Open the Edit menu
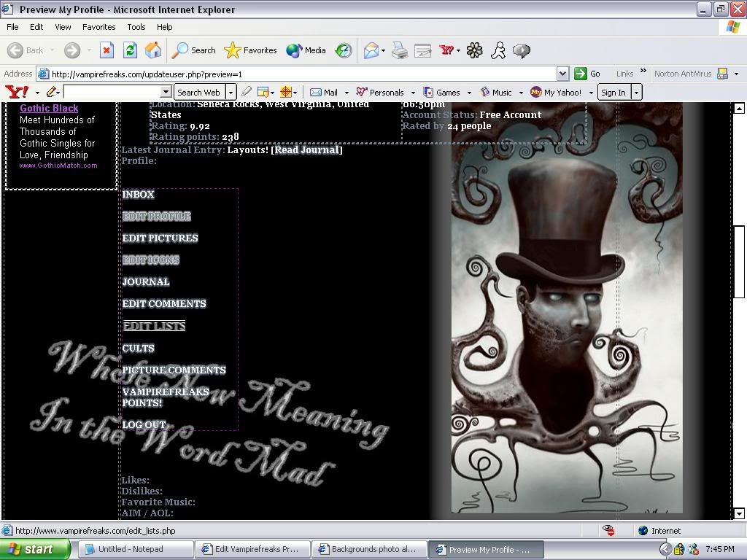747x560 pixels. coord(36,27)
